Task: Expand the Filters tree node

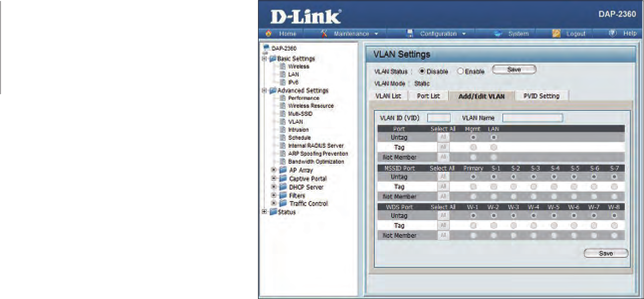Action: coord(274,195)
